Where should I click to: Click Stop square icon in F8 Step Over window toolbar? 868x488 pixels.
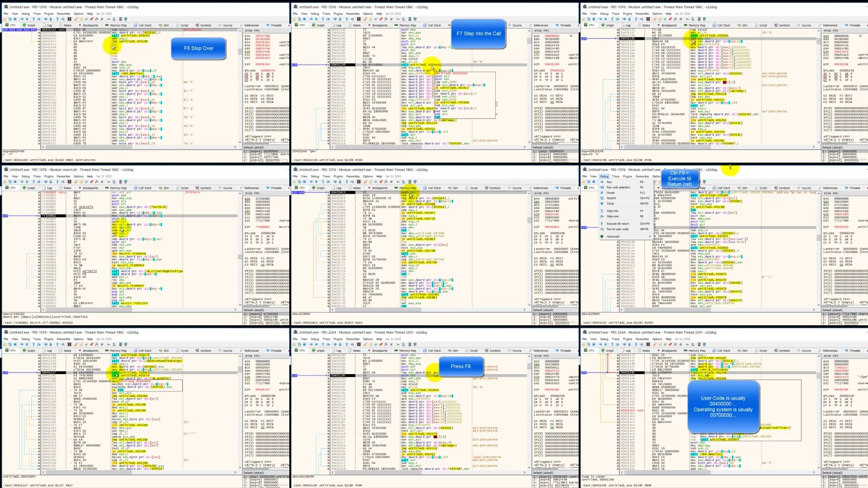[15, 19]
